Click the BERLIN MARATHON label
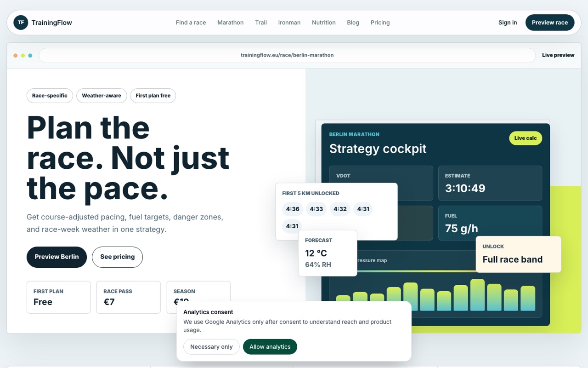588x368 pixels. tap(354, 134)
